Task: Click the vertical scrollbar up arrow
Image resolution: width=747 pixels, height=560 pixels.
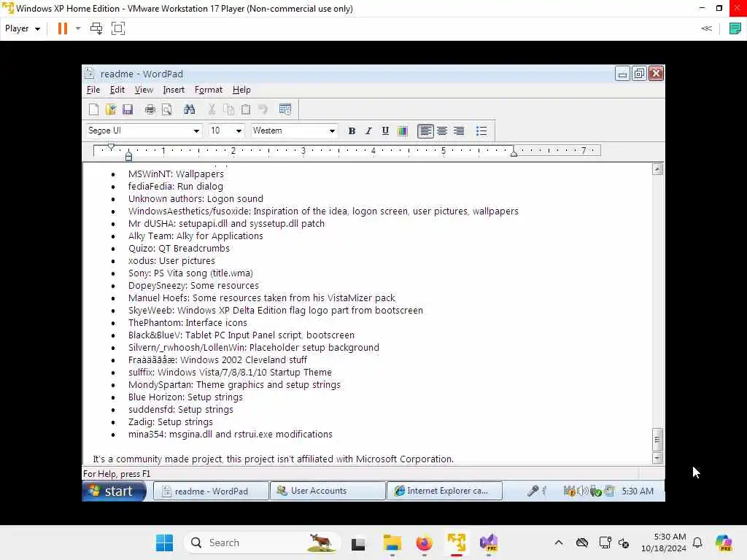Action: (x=657, y=169)
